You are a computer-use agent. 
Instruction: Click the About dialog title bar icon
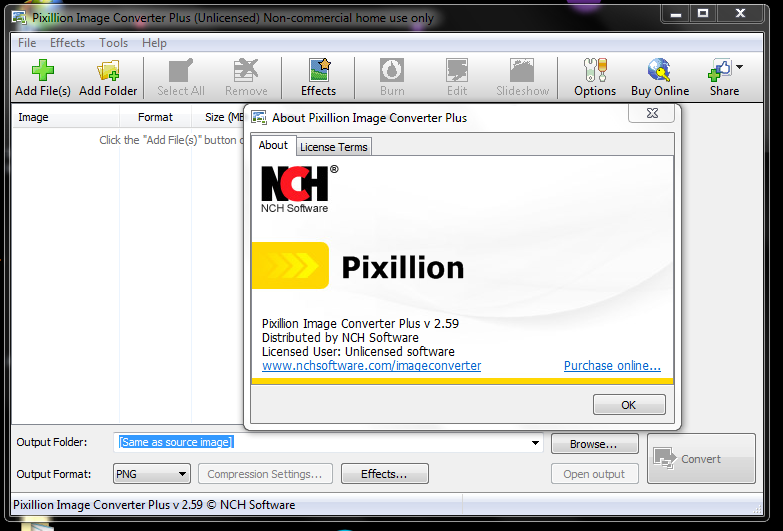click(x=259, y=118)
